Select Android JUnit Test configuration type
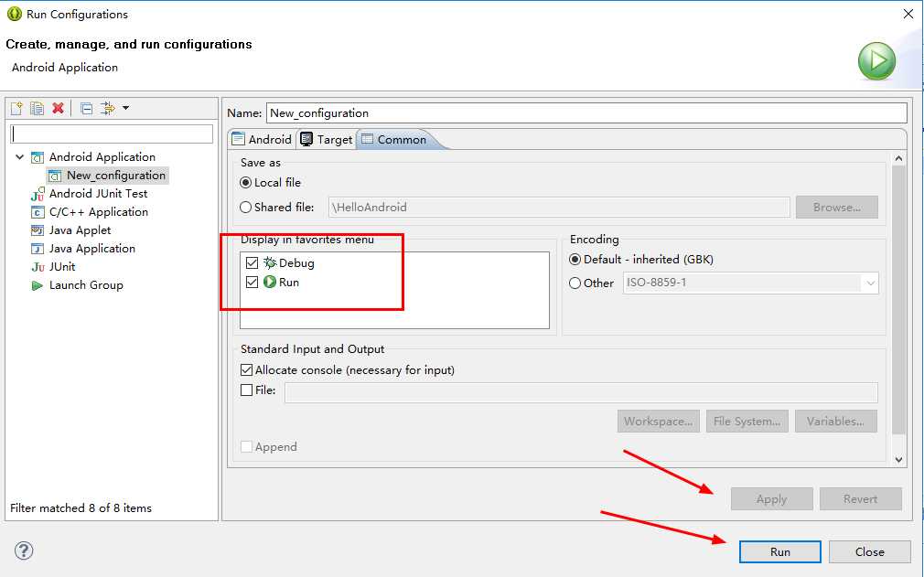 coord(98,194)
